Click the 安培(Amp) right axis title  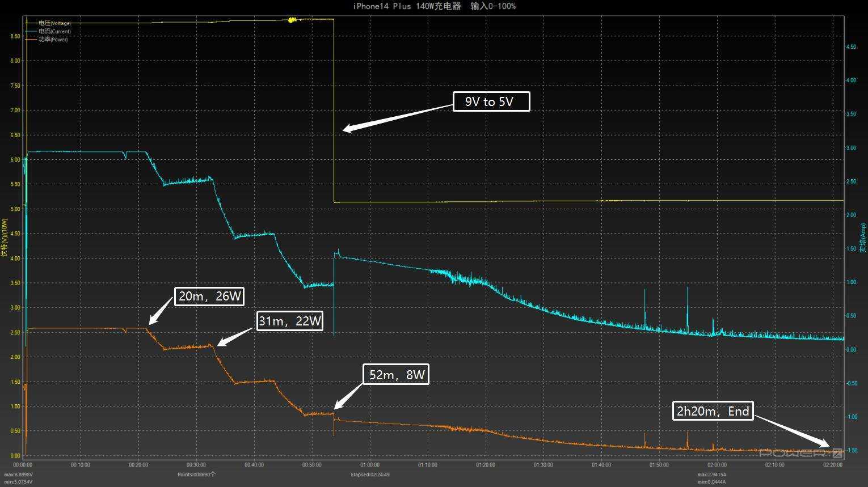click(863, 238)
